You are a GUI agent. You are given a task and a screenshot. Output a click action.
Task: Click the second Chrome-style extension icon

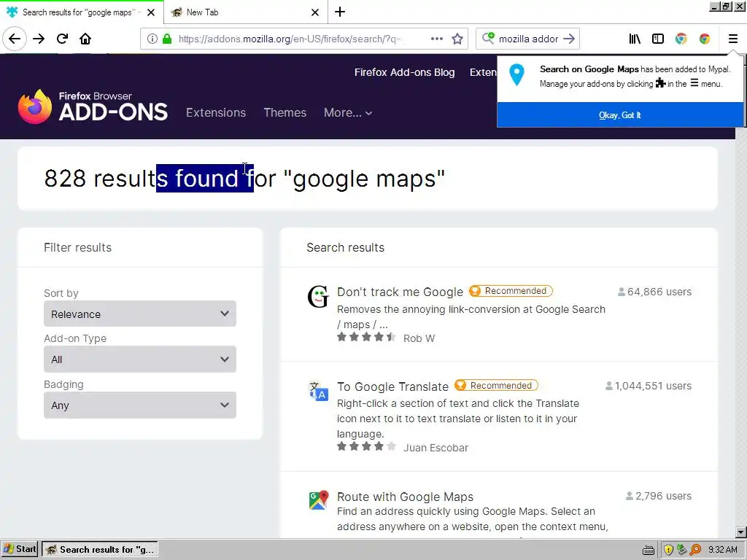pos(705,39)
